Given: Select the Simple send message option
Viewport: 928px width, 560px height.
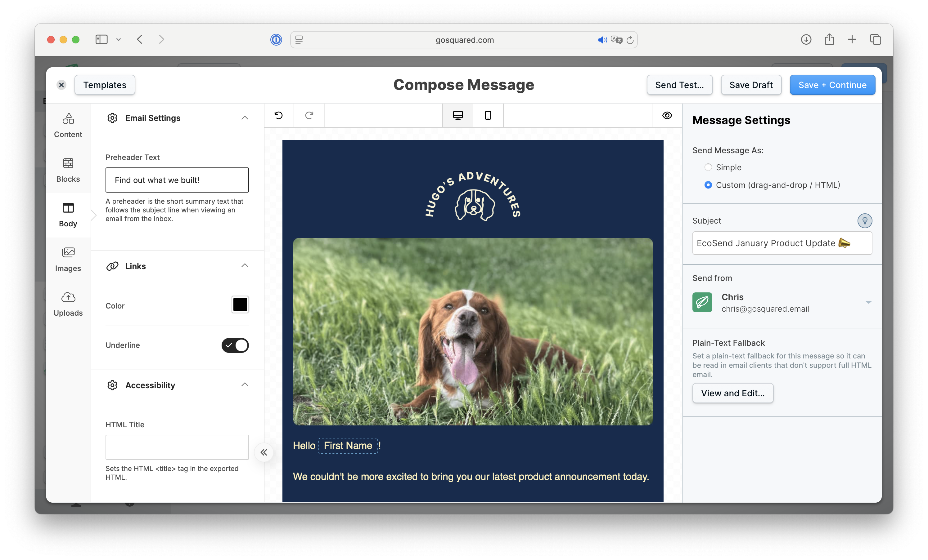Looking at the screenshot, I should 709,167.
